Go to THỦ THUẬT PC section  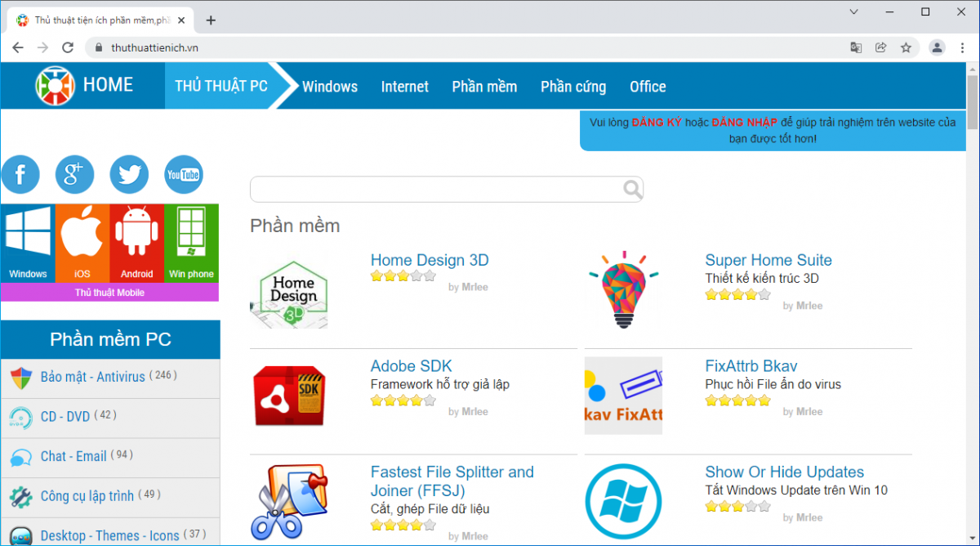point(221,87)
